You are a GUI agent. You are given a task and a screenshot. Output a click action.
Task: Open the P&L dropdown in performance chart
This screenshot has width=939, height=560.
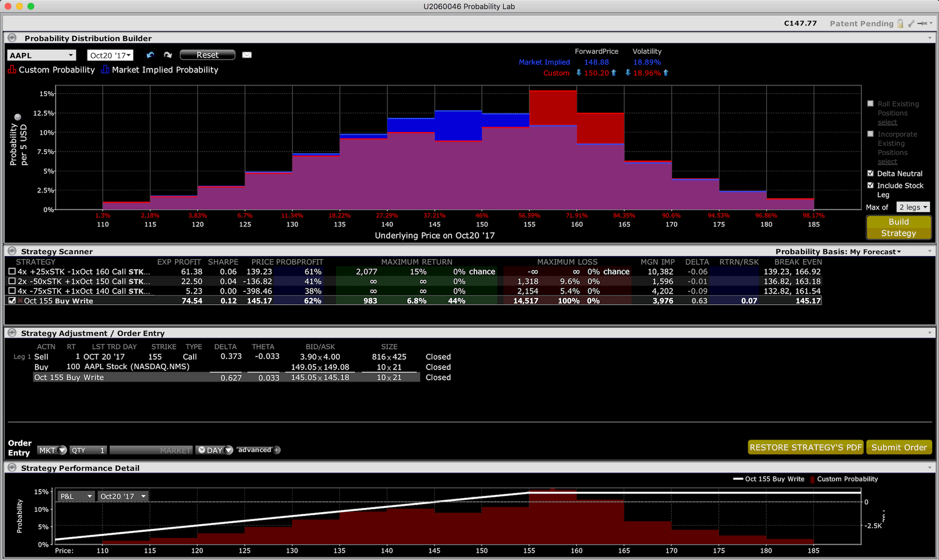click(76, 496)
